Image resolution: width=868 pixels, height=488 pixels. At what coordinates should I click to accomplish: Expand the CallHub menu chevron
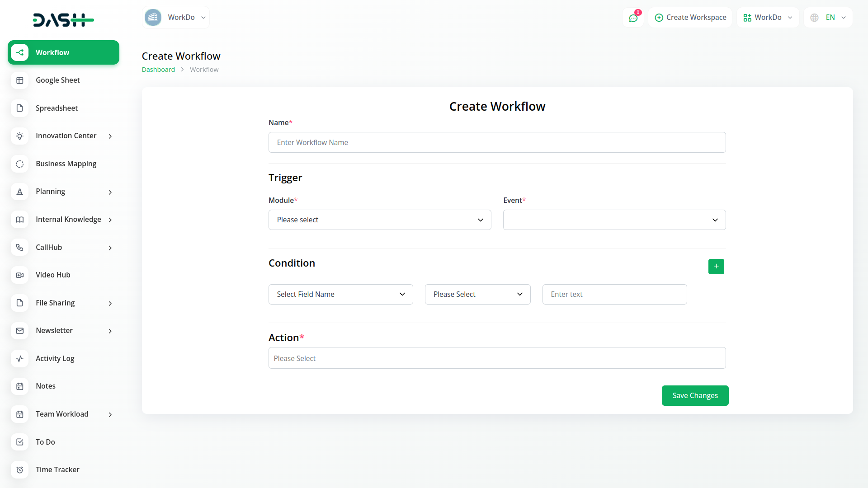(110, 248)
